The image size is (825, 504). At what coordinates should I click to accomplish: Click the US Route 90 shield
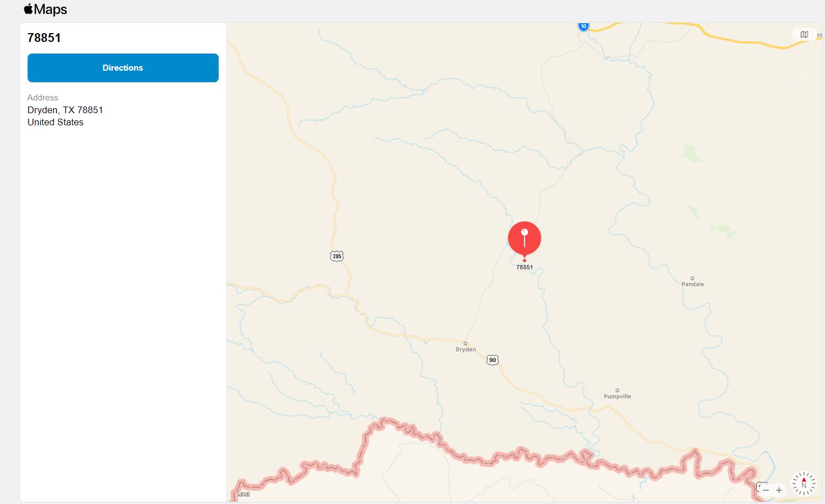click(493, 360)
